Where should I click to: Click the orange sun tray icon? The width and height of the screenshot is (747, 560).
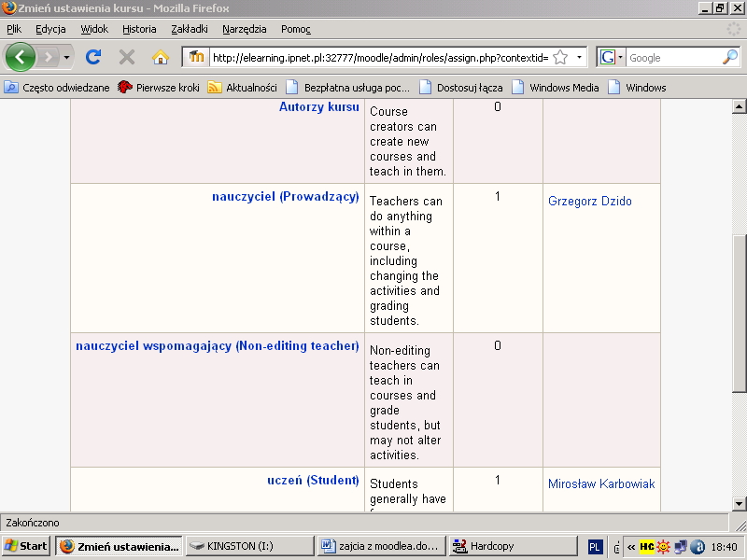point(663,547)
